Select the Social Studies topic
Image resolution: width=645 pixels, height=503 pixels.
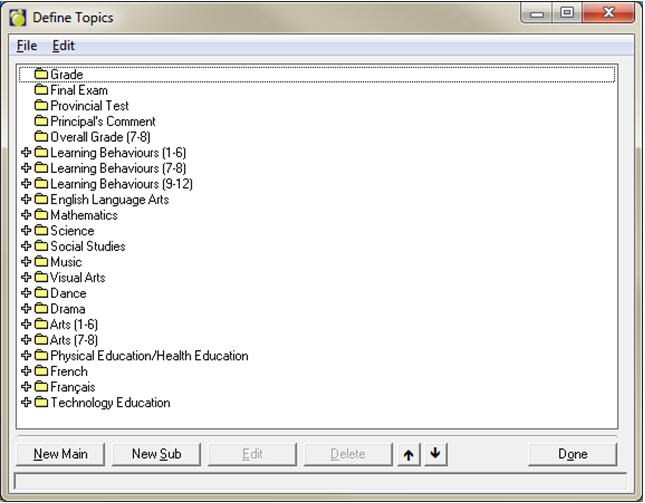point(87,246)
